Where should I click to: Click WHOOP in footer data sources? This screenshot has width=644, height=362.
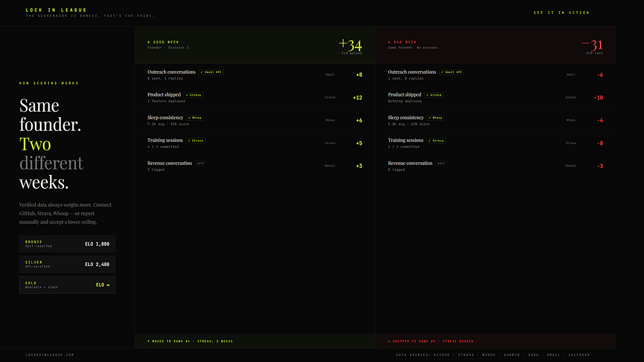click(x=489, y=355)
